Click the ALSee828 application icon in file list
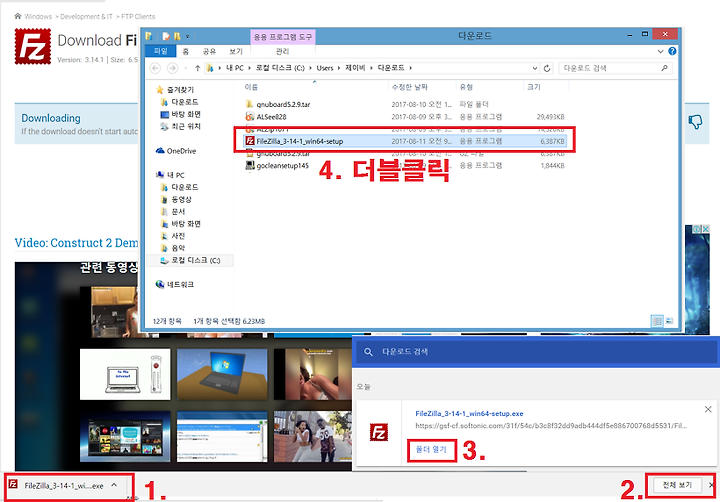The image size is (720, 502). coord(250,117)
